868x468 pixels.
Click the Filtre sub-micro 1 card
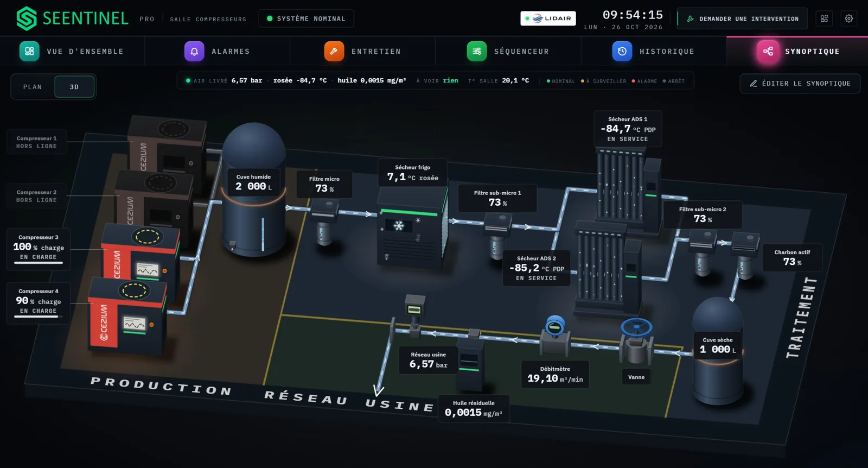[497, 198]
